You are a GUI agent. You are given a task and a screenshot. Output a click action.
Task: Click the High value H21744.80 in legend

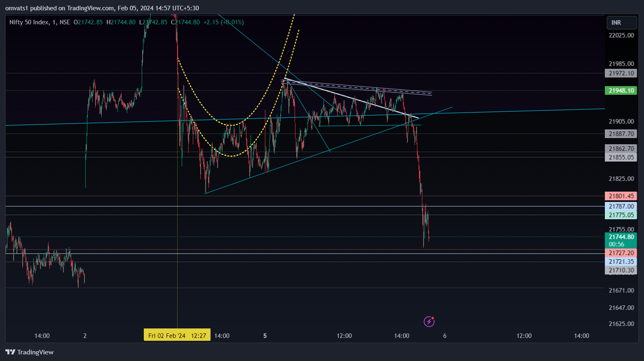tap(121, 22)
